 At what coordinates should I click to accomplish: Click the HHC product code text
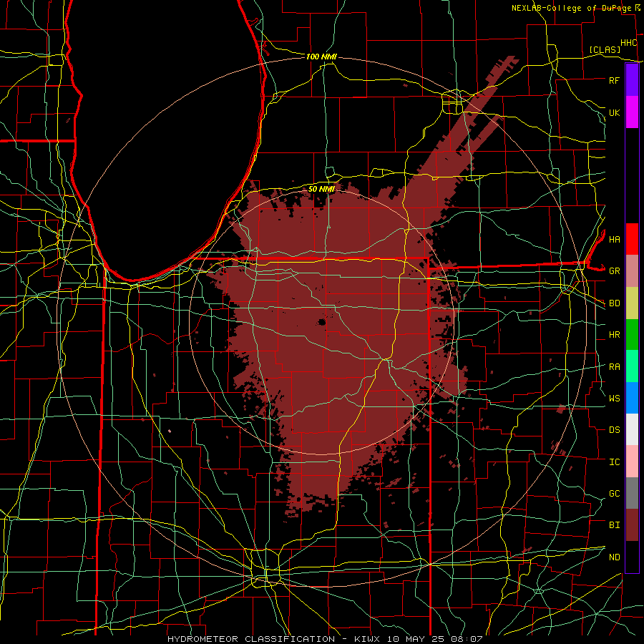pyautogui.click(x=628, y=43)
